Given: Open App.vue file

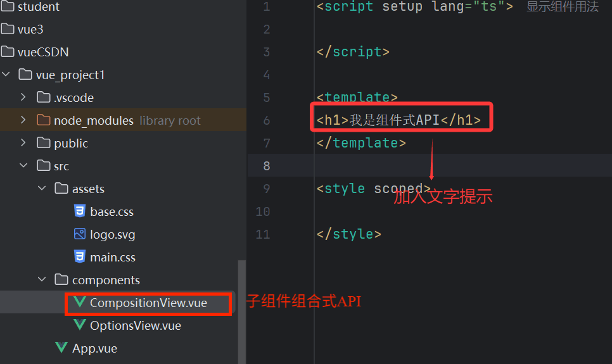Looking at the screenshot, I should [94, 348].
